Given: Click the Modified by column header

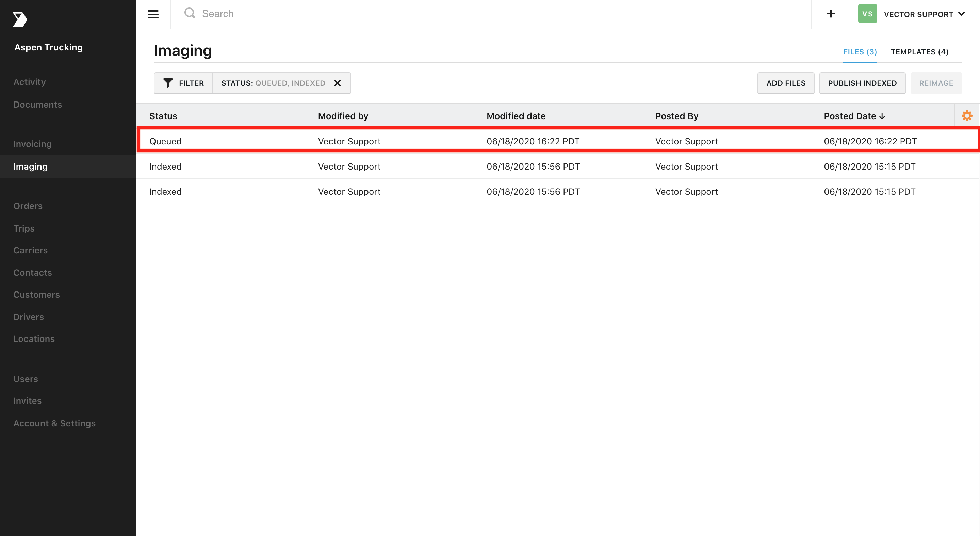Looking at the screenshot, I should click(343, 116).
